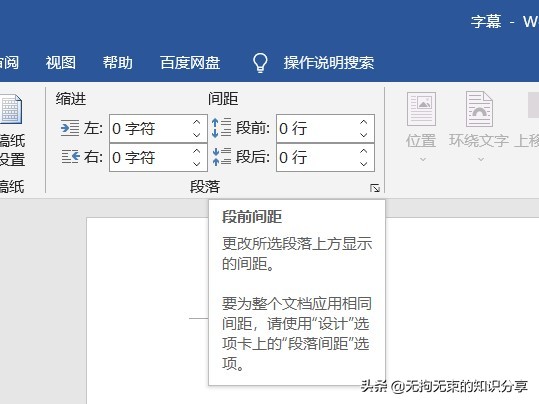Image resolution: width=539 pixels, height=404 pixels.
Task: Click the left indent icon
Action: tap(70, 128)
